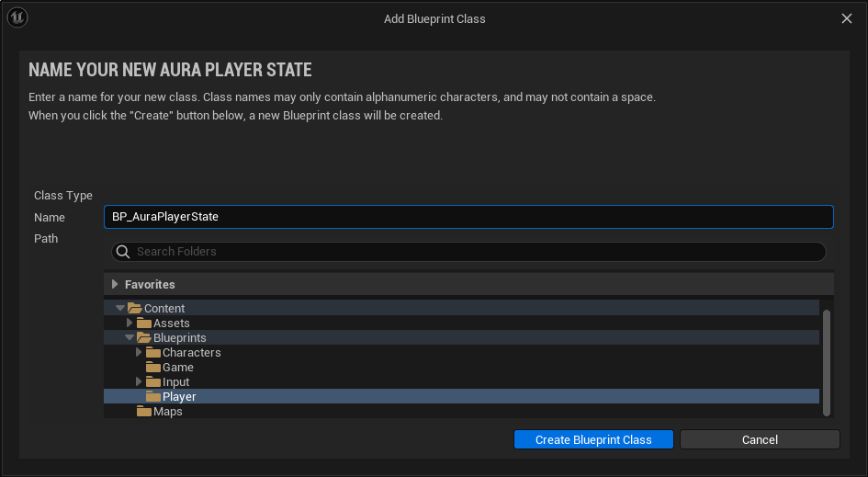
Task: Choose the Player folder in tree
Action: pyautogui.click(x=179, y=397)
